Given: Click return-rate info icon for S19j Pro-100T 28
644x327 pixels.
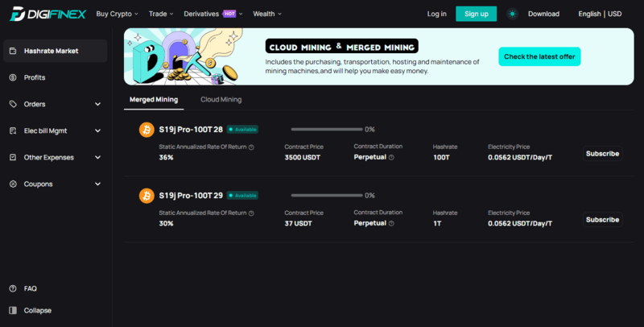Looking at the screenshot, I should click(251, 147).
